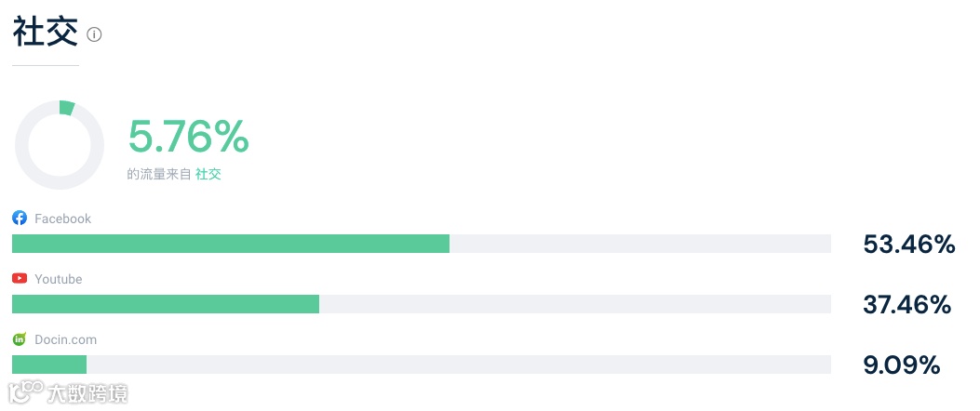Click the 大数跨境 watermark text
The height and width of the screenshot is (411, 980).
coord(87,393)
